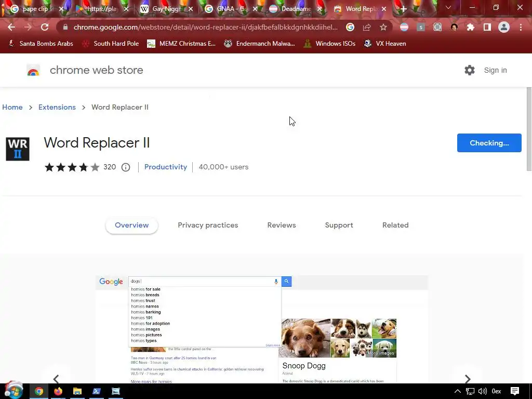
Task: Open 'MEMZ Christmas E...' bookmark
Action: pos(181,44)
